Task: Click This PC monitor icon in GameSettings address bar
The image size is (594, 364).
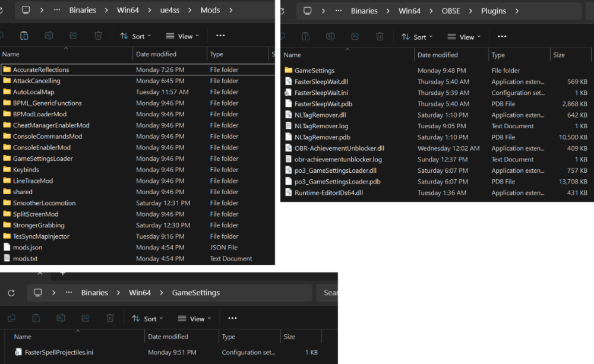Action: [38, 293]
